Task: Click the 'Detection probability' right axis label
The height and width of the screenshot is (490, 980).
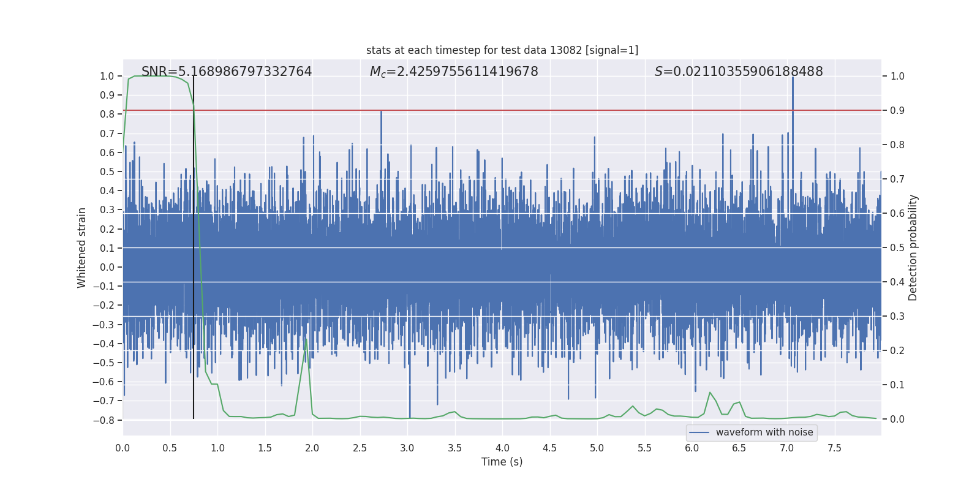Action: point(913,247)
